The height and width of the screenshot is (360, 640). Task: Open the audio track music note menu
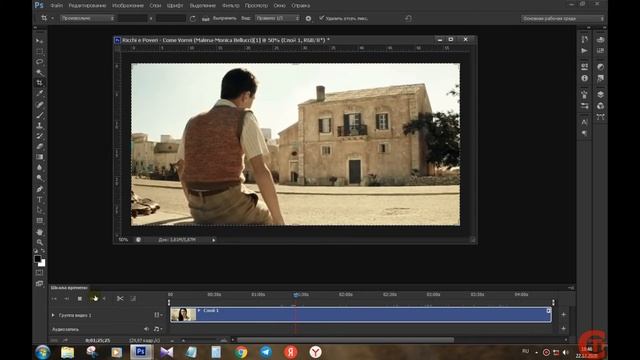[x=157, y=329]
